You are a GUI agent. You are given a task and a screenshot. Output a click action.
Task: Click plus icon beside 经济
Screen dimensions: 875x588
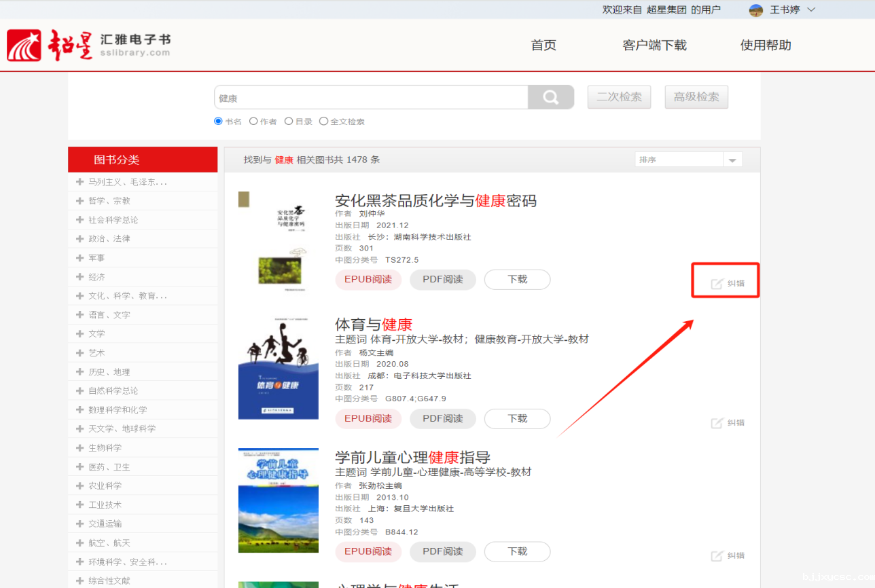click(x=80, y=277)
